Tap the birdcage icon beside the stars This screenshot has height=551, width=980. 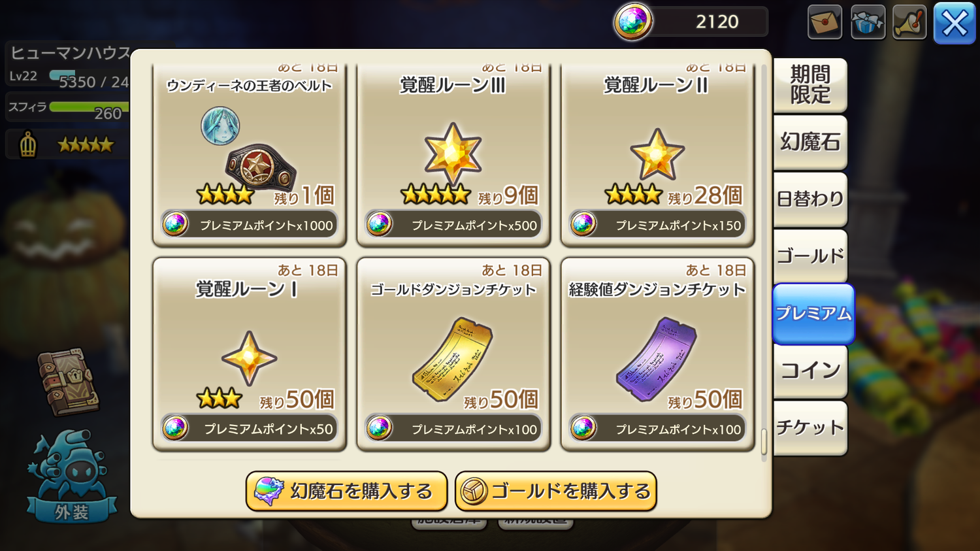coord(28,144)
